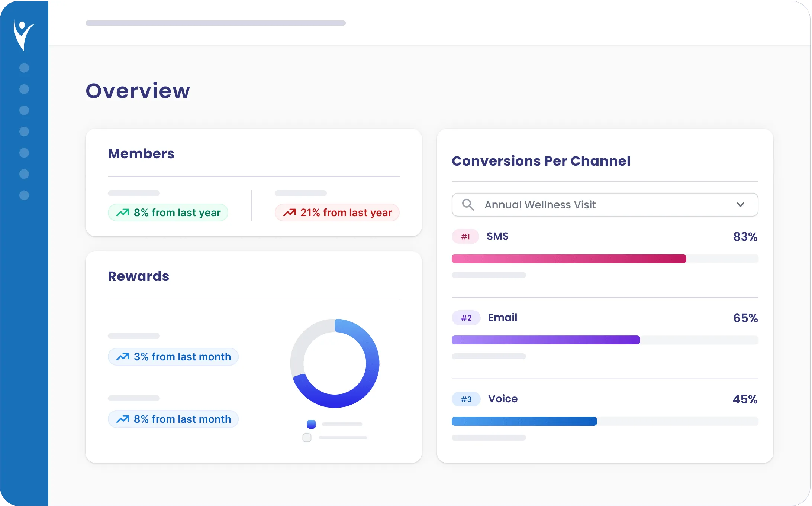Viewport: 812px width, 506px height.
Task: Click the search magnifier in wellness dropdown
Action: pyautogui.click(x=468, y=205)
